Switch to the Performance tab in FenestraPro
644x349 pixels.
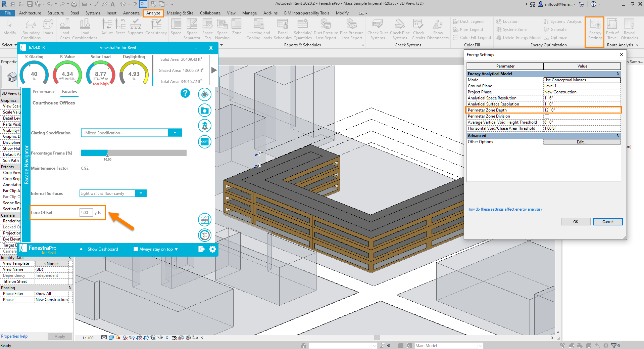point(44,92)
